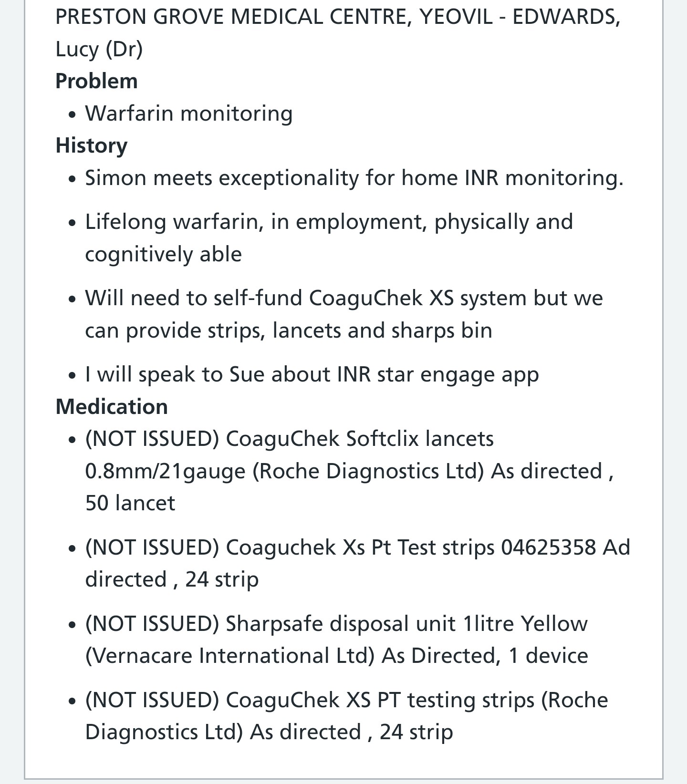Viewport: 687px width, 784px height.
Task: Click the 50 lancet quantity text
Action: click(130, 503)
